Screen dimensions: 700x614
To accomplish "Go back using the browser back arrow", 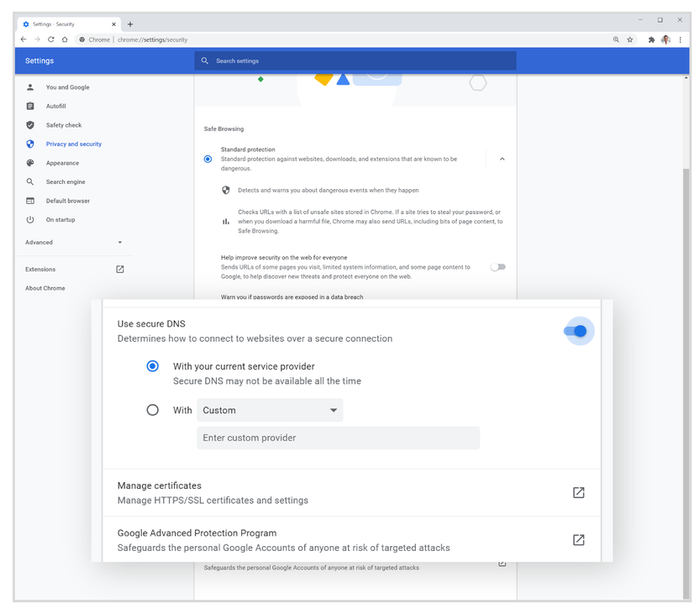I will coord(24,39).
